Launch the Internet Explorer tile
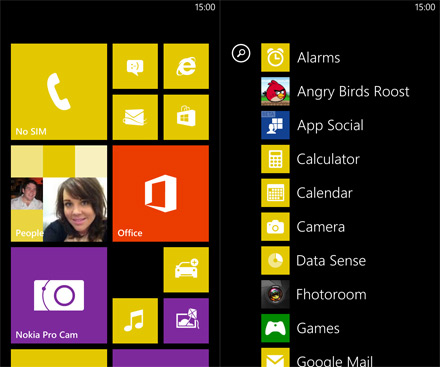Image resolution: width=440 pixels, height=367 pixels. pyautogui.click(x=186, y=66)
